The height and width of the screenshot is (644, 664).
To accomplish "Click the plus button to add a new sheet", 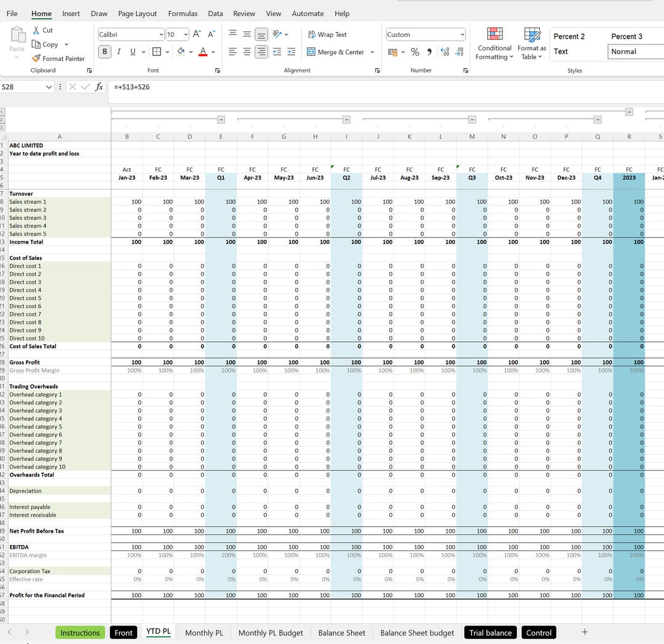I will tap(585, 632).
